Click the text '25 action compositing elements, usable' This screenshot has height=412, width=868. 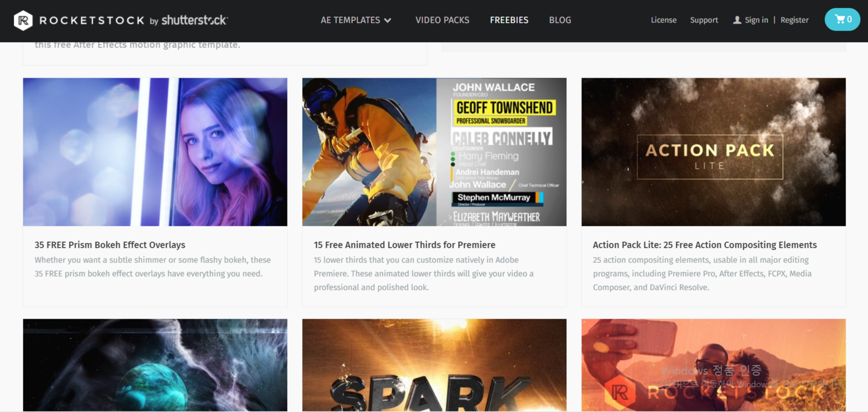pos(669,260)
